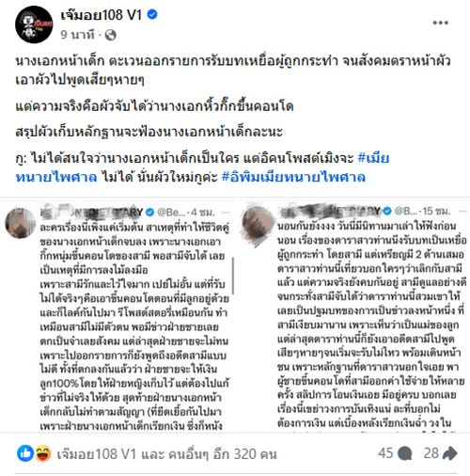The image size is (470, 476).
Task: Open the #เมียทนายไพศาล hashtag link
Action: [202, 167]
